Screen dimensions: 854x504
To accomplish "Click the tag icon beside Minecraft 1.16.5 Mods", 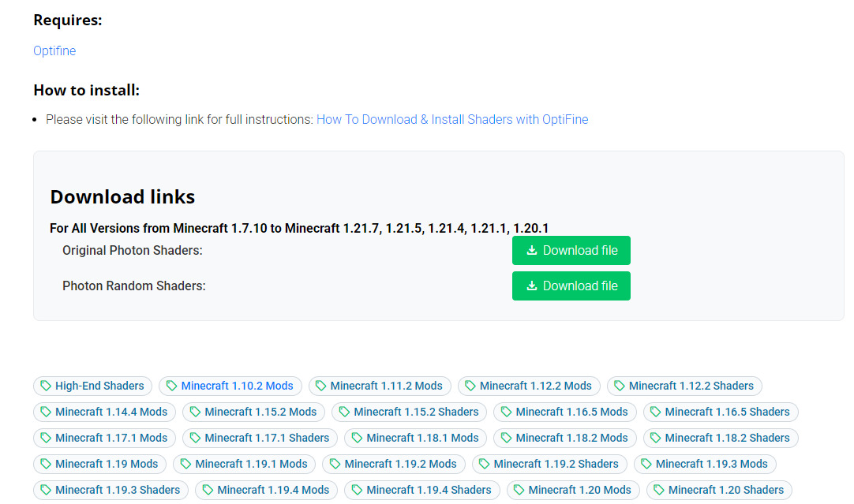I will click(506, 412).
